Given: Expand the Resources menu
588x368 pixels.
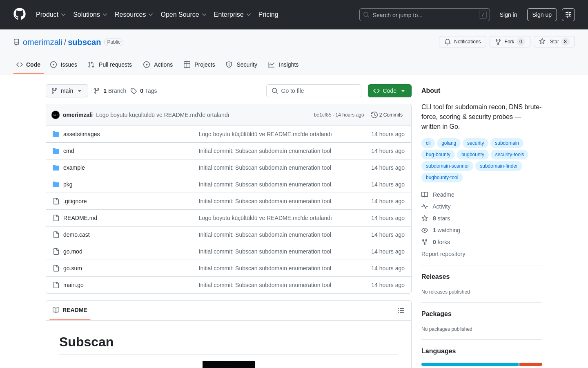Looking at the screenshot, I should point(134,15).
